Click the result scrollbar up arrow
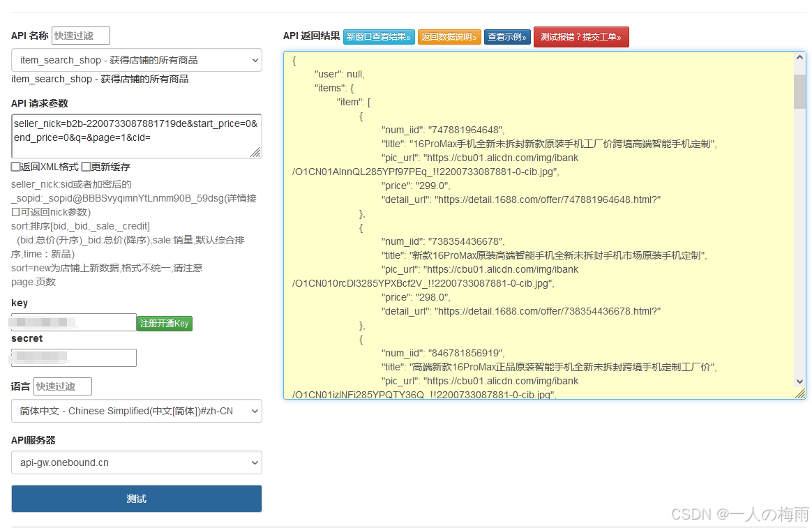The width and height of the screenshot is (812, 528). tap(799, 57)
